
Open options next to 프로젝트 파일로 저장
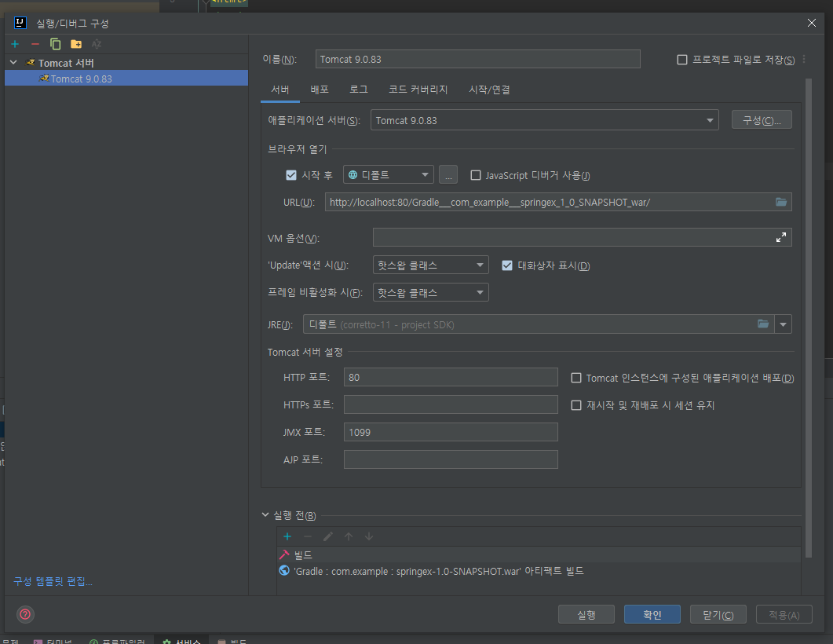804,59
